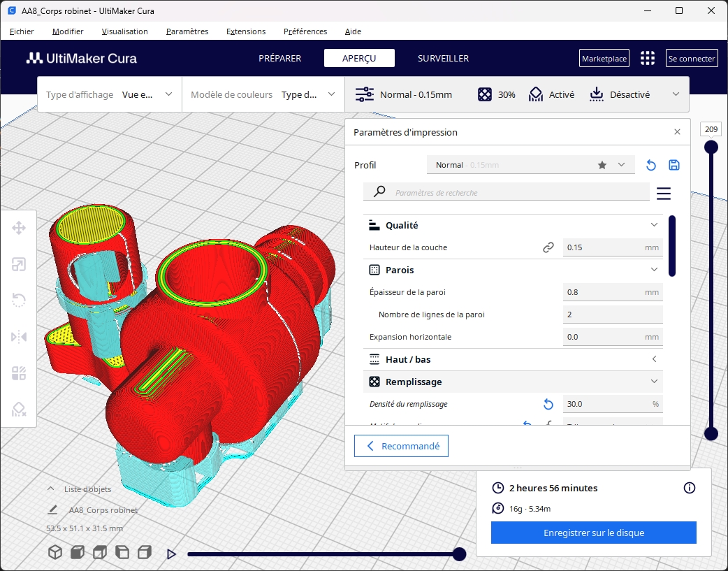The height and width of the screenshot is (571, 728).
Task: Reset the profile with the undo arrow
Action: (650, 165)
